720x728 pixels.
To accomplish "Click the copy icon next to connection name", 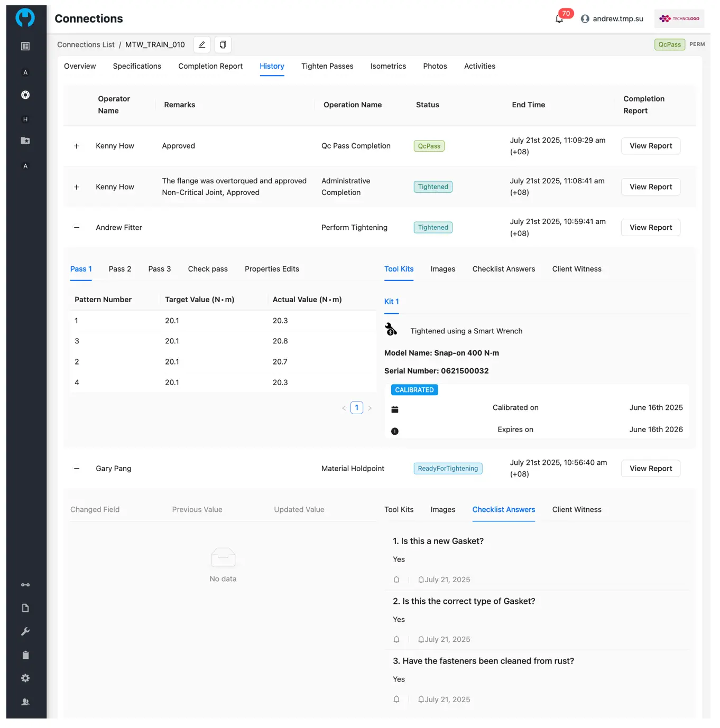I will point(223,45).
